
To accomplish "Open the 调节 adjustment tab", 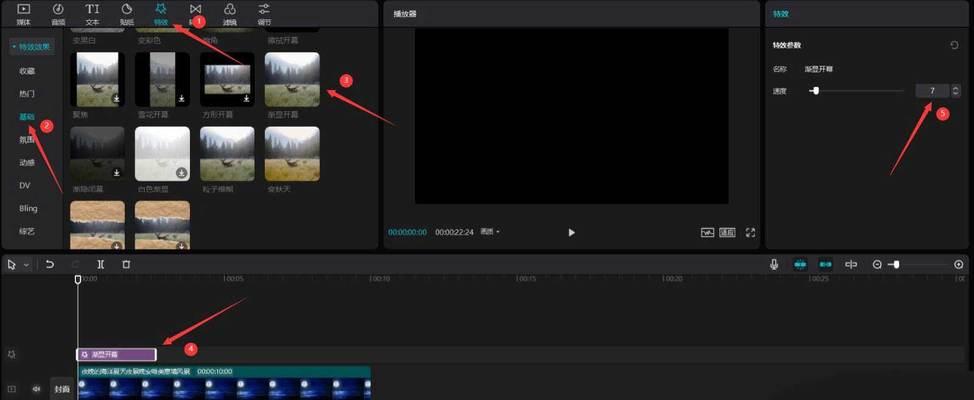I will (264, 14).
